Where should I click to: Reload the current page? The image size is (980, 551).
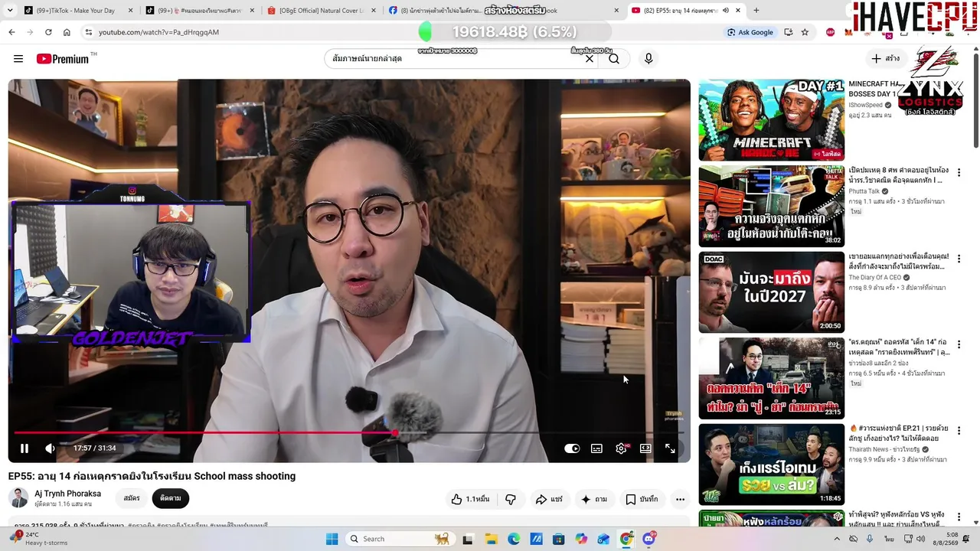pos(48,32)
